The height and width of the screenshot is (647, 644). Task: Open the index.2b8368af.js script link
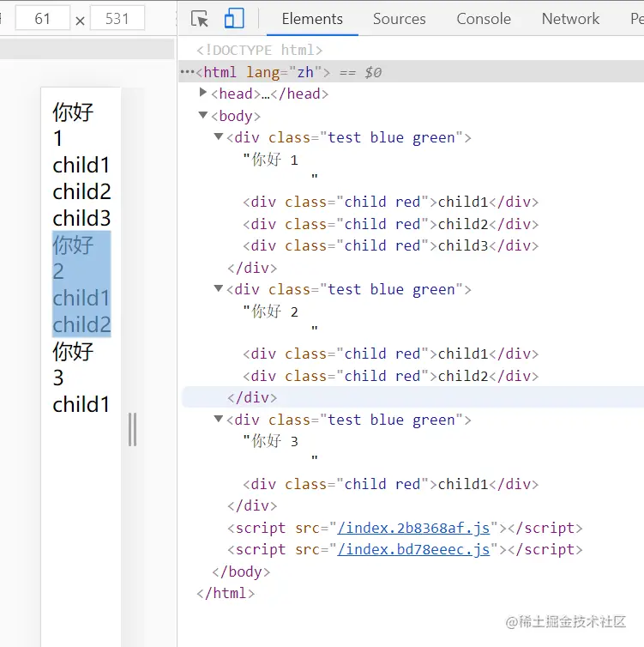coord(413,529)
